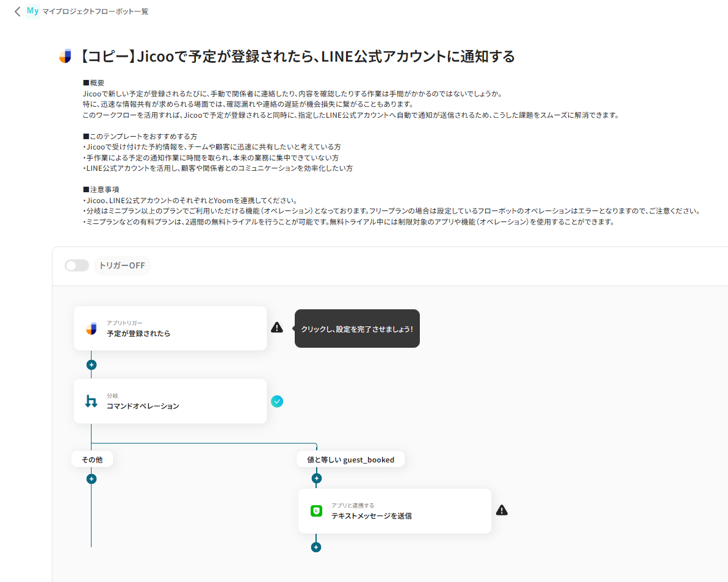Viewport: 728px width, 582px height.
Task: Open the テキストメッセージを送信 action card
Action: click(395, 511)
